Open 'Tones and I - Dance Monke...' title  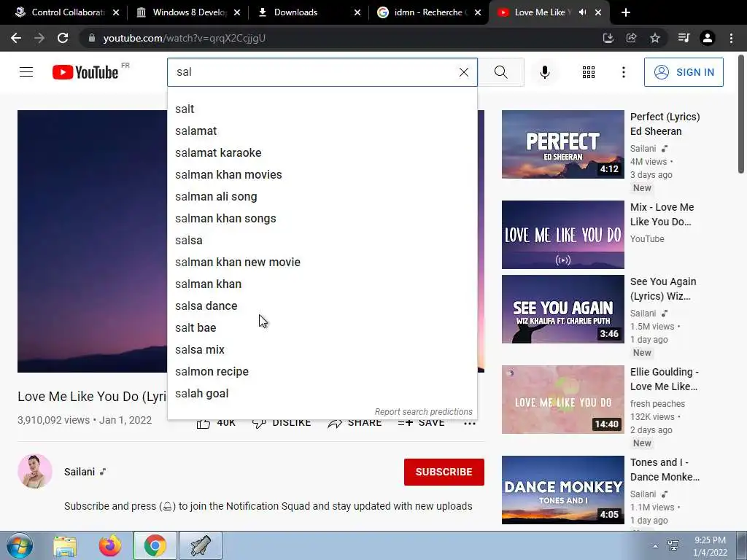click(x=665, y=470)
